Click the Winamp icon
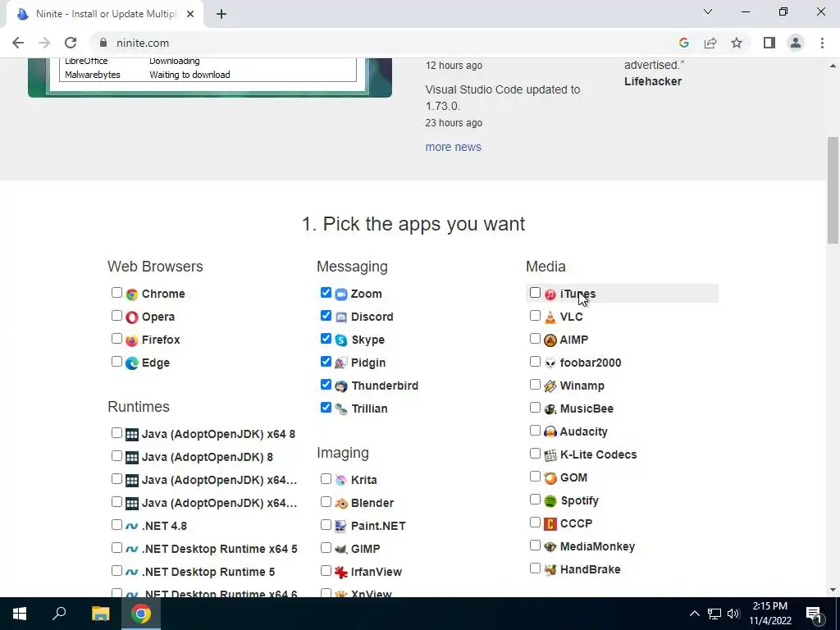This screenshot has width=840, height=630. [x=550, y=386]
